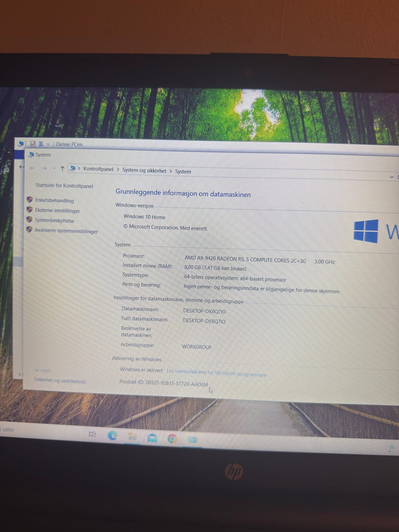
Task: Expand chevron after Kontrollpanel breadcrumb
Action: [x=118, y=170]
